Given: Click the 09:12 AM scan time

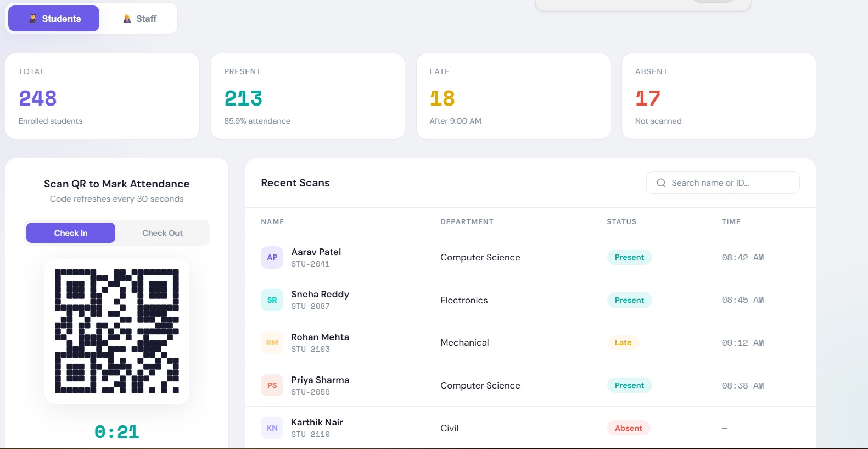Looking at the screenshot, I should click(x=743, y=342).
